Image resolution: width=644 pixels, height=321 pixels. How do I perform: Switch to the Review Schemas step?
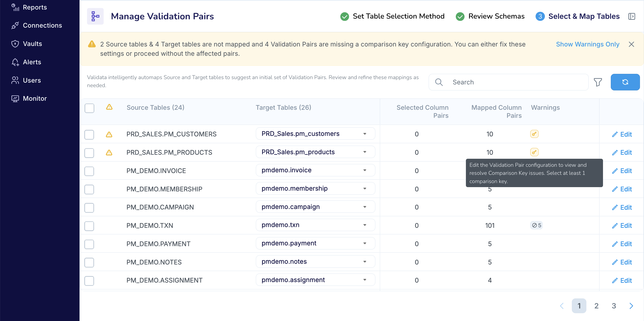click(x=496, y=16)
